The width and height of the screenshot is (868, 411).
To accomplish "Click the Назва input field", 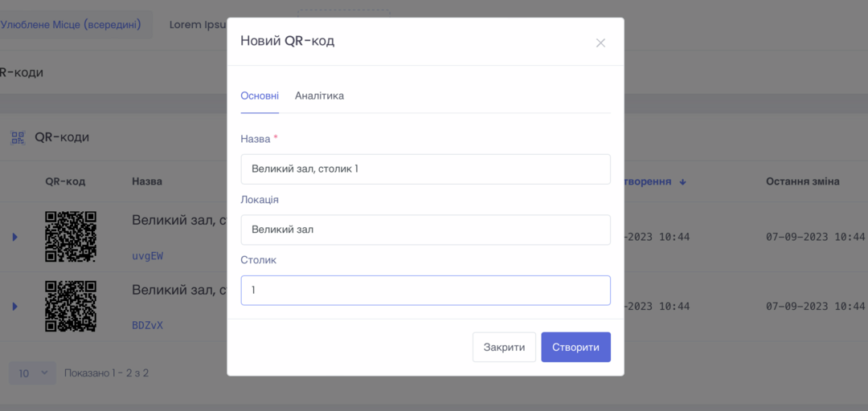I will (426, 169).
